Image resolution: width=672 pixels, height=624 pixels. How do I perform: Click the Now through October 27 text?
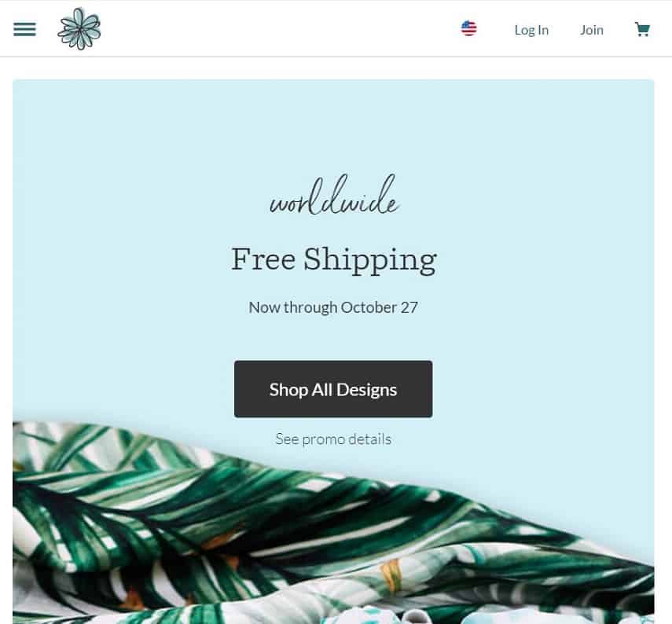click(333, 307)
